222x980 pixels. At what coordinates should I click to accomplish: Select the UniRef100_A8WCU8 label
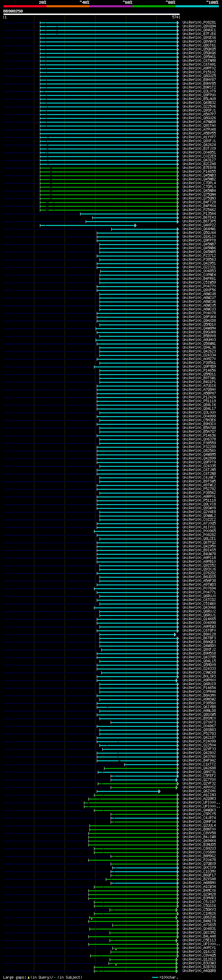coord(199,294)
